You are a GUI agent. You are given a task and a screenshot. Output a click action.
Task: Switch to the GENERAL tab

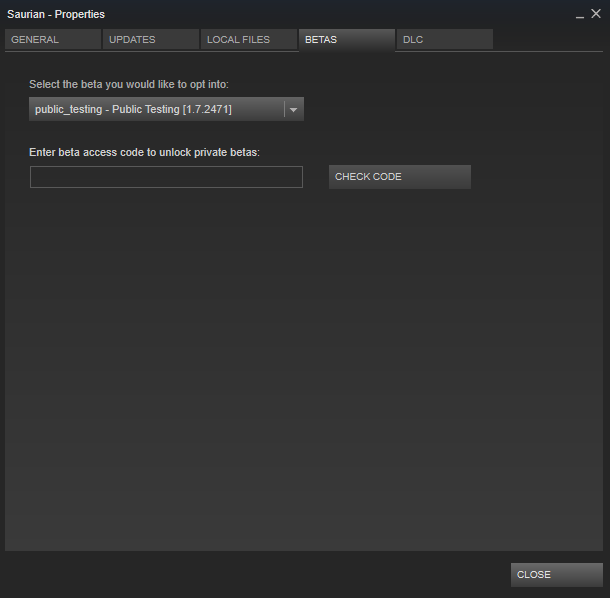pyautogui.click(x=53, y=39)
